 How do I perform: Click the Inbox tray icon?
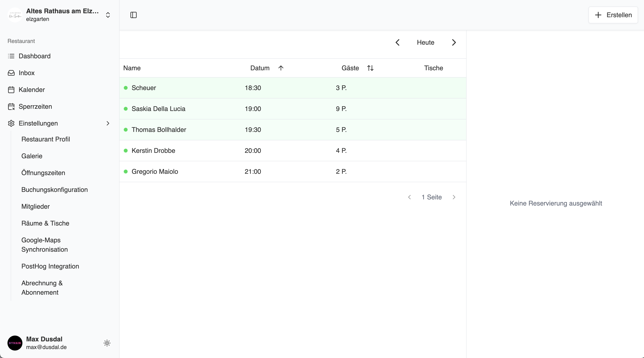click(11, 73)
